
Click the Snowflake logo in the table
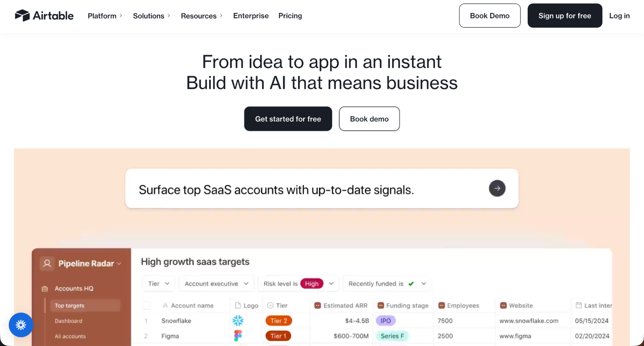(238, 321)
